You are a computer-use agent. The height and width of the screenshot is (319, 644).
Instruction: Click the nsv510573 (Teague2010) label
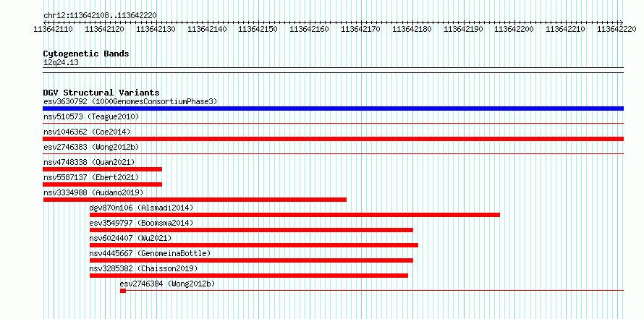(91, 116)
